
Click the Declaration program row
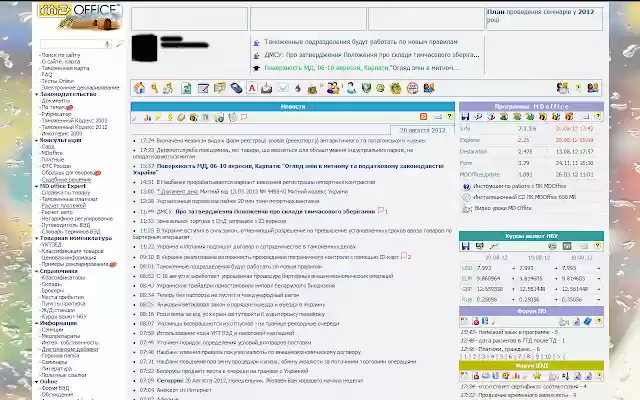pos(531,152)
